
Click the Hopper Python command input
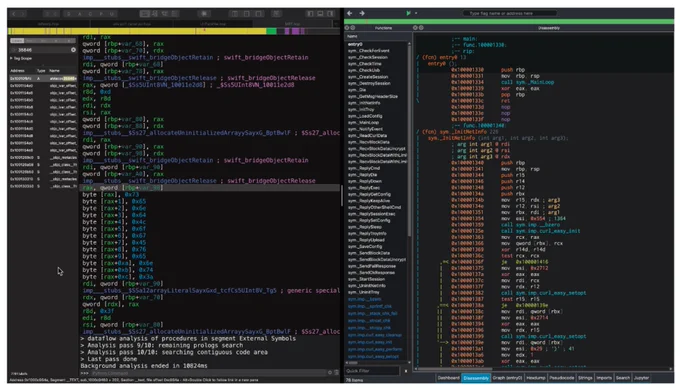coord(208,373)
